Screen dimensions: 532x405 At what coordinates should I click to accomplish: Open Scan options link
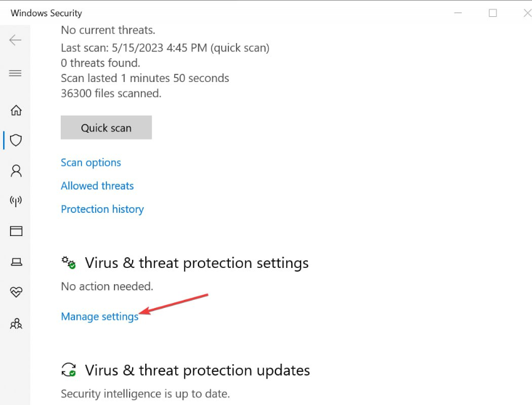[91, 163]
